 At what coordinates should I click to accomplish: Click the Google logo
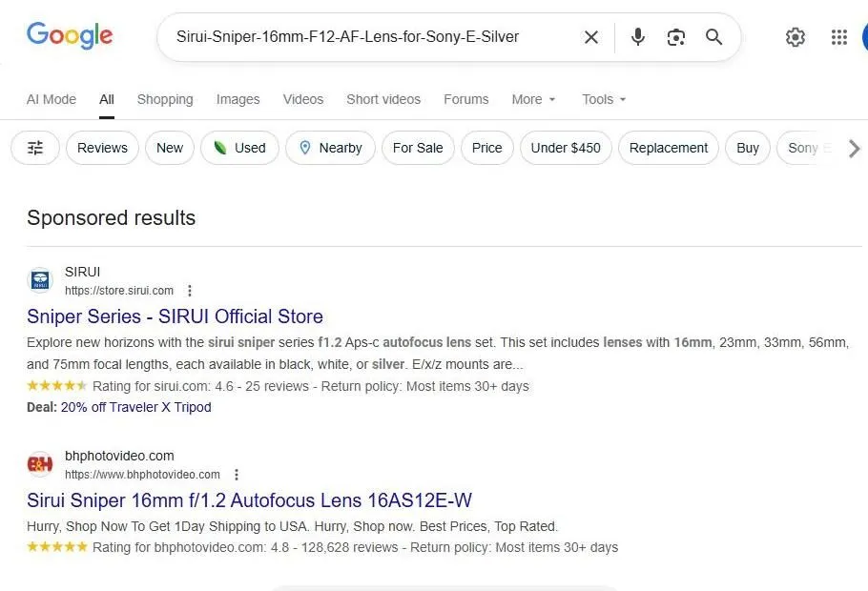click(69, 35)
